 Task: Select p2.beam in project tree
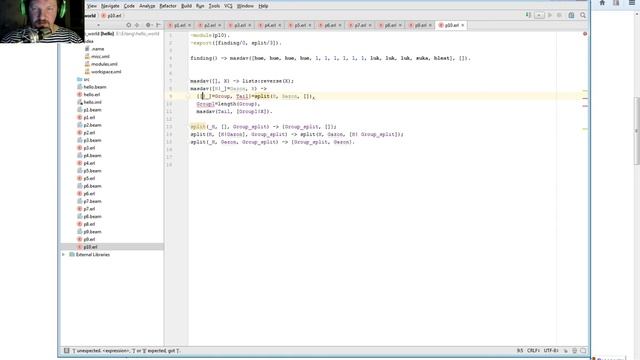[x=92, y=125]
